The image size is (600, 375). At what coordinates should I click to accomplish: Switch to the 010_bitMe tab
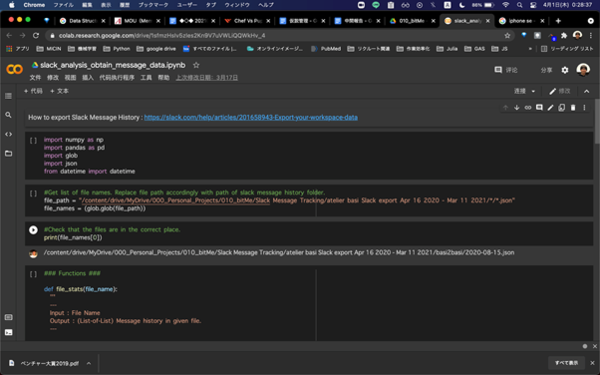tap(412, 21)
